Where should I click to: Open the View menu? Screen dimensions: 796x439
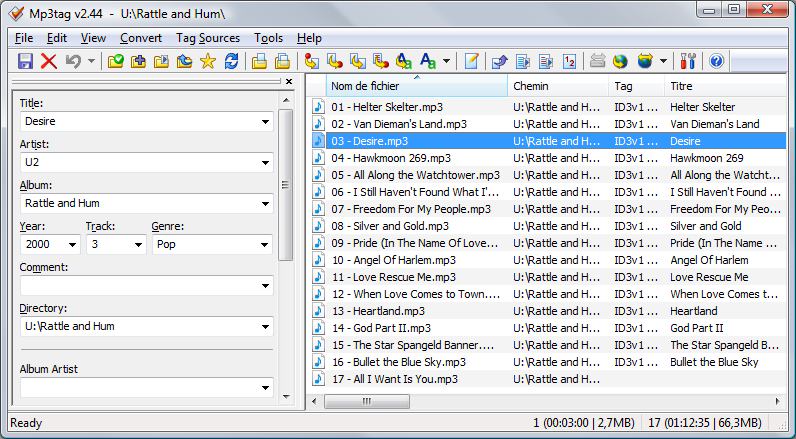coord(93,38)
